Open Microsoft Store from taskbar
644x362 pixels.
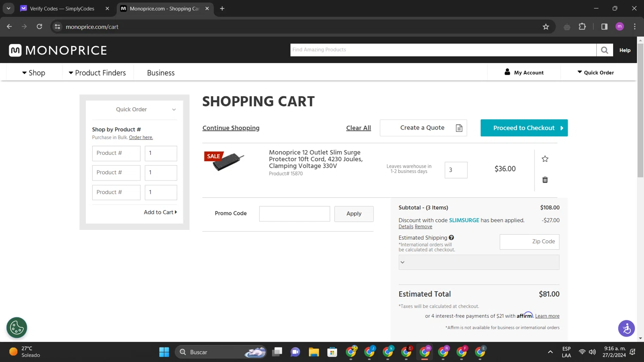pos(332,352)
